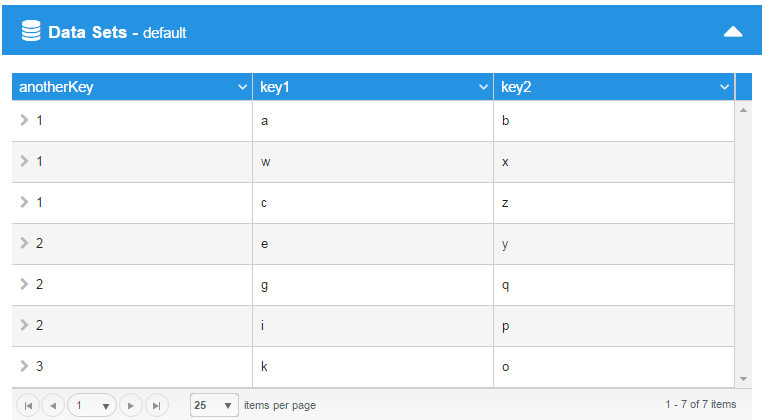This screenshot has width=764, height=420.
Task: Open anotherKey column menu dropdown
Action: (x=242, y=87)
